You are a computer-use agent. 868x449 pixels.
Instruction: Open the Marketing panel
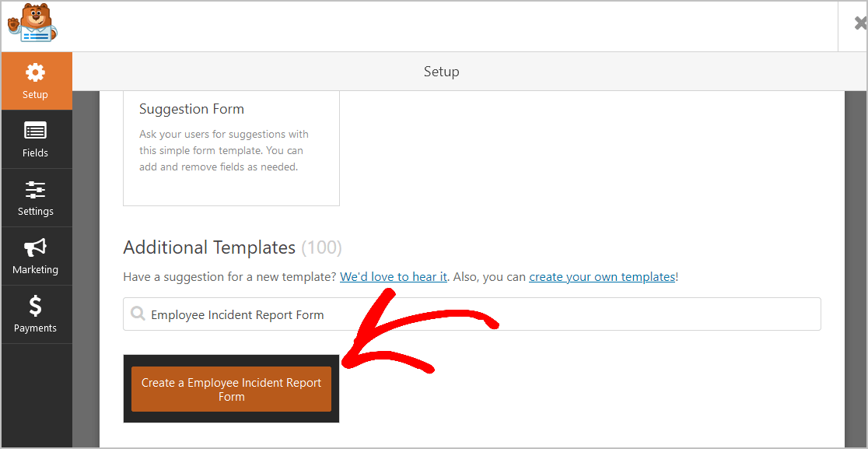click(36, 256)
